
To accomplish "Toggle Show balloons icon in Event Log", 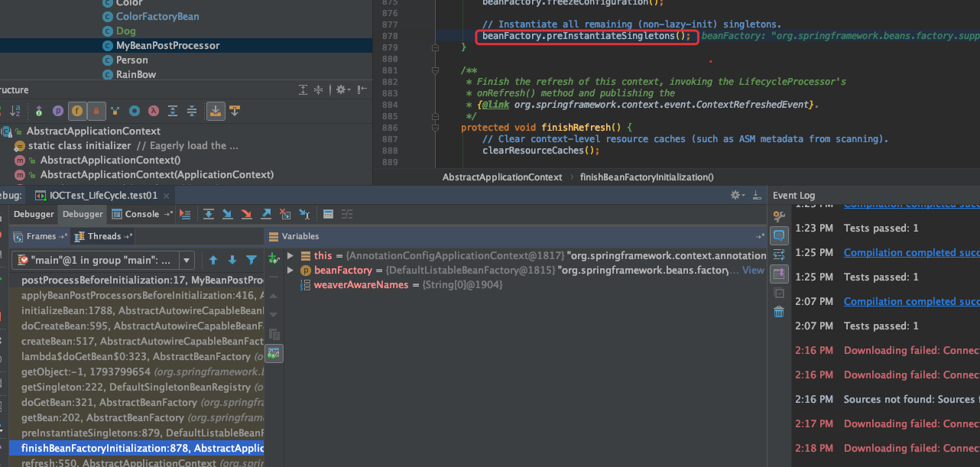I will pos(779,235).
